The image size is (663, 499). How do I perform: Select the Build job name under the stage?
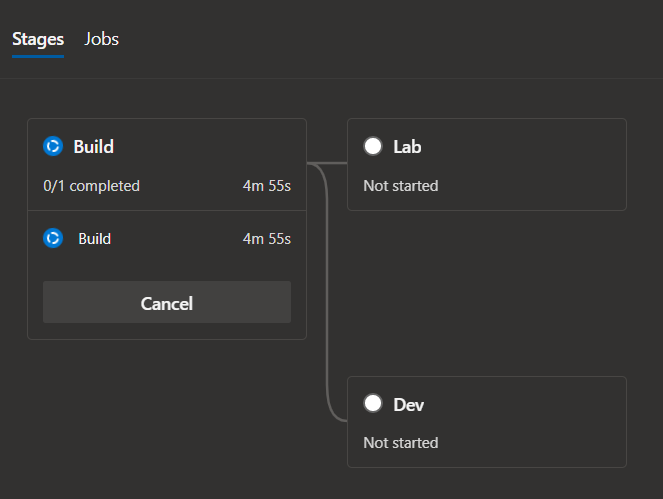[x=95, y=239]
